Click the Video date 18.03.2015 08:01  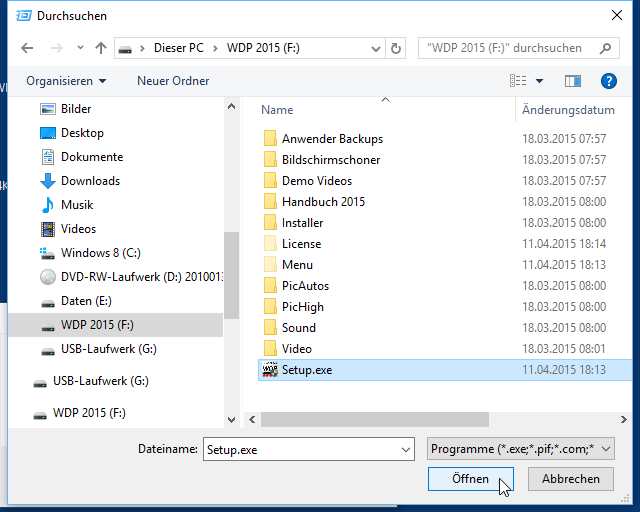564,349
